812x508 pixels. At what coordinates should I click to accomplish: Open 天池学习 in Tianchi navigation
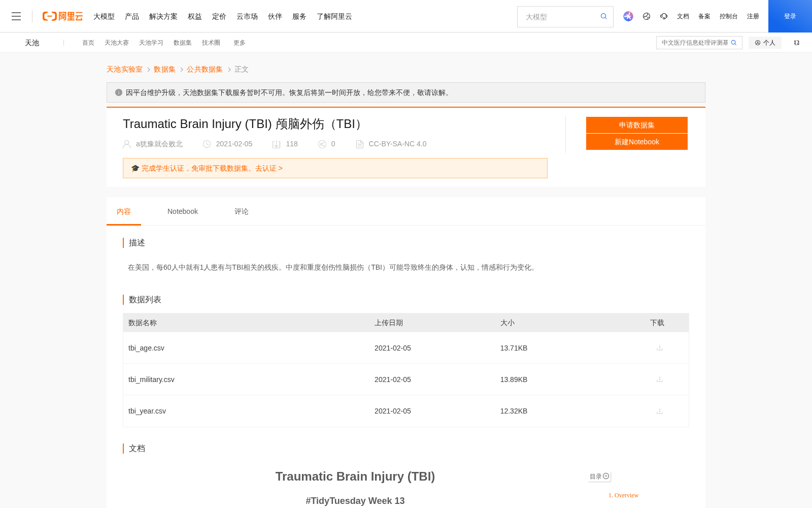[151, 43]
